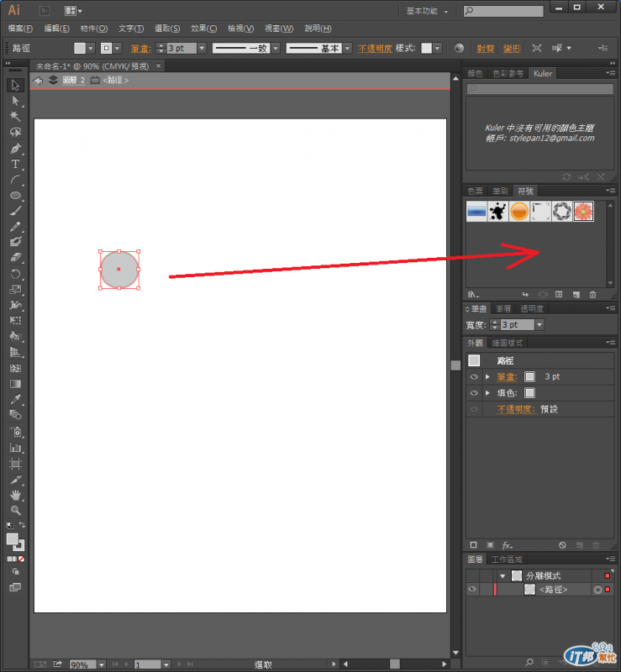
Task: Select the Magic Wand tool
Action: [x=15, y=116]
